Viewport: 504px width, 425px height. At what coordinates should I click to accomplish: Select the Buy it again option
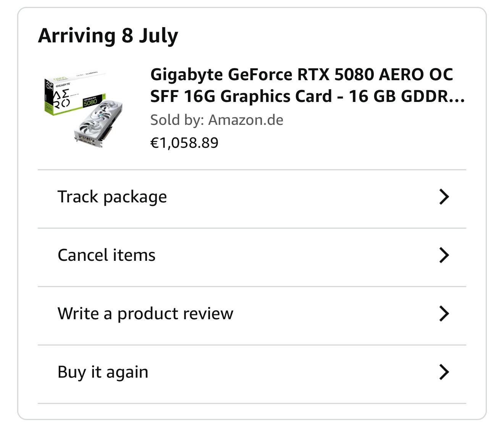(103, 372)
